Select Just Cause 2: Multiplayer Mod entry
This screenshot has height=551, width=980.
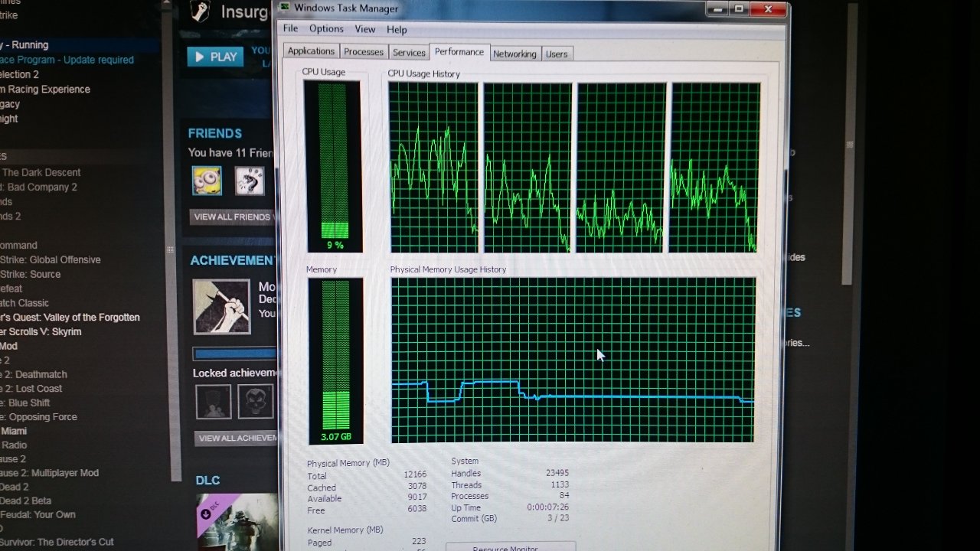50,473
